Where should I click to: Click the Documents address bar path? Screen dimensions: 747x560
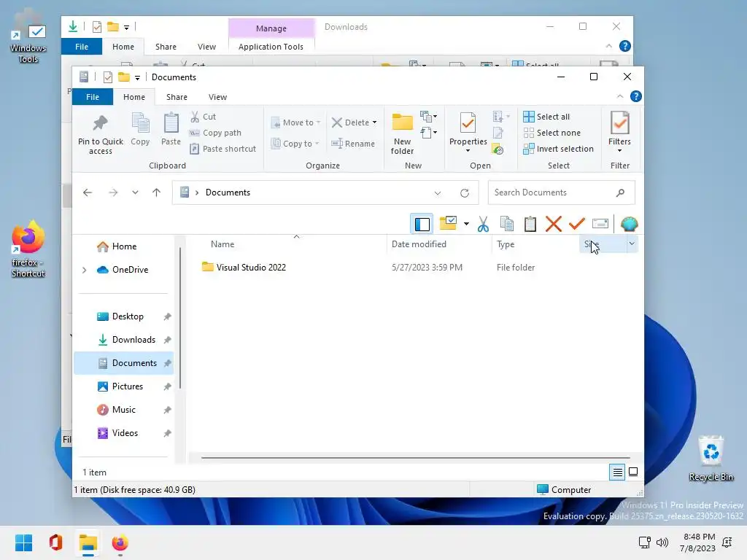click(x=228, y=192)
